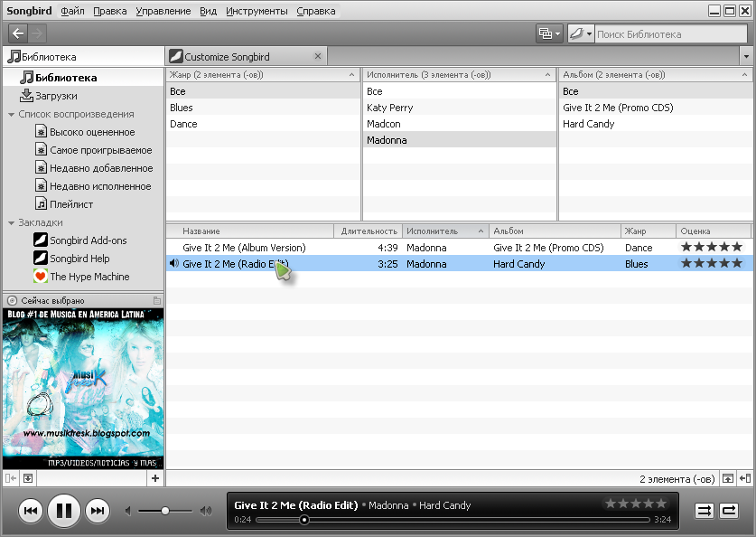Viewport: 756px width, 537px height.
Task: Open the Справка menu
Action: click(316, 11)
